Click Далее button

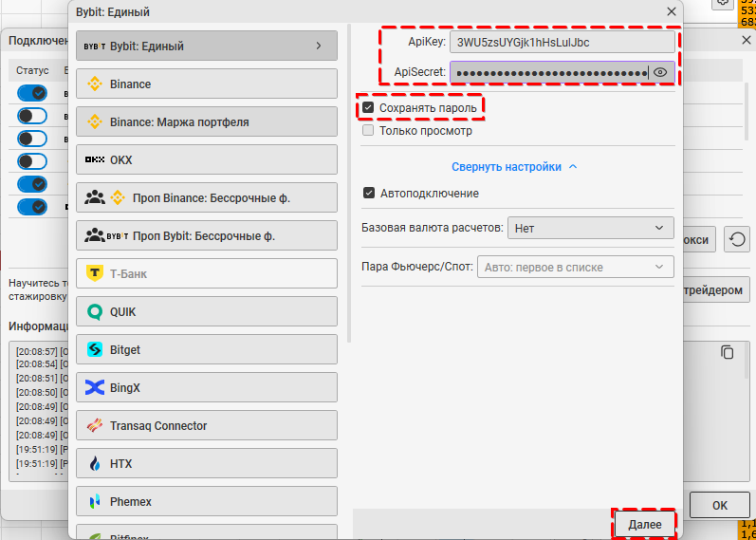point(645,525)
